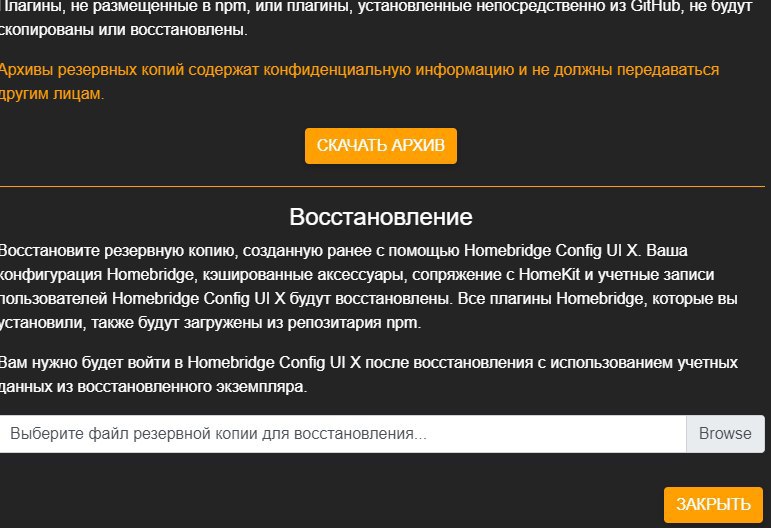The width and height of the screenshot is (771, 528).
Task: Click the Восстановление section heading
Action: click(x=381, y=217)
